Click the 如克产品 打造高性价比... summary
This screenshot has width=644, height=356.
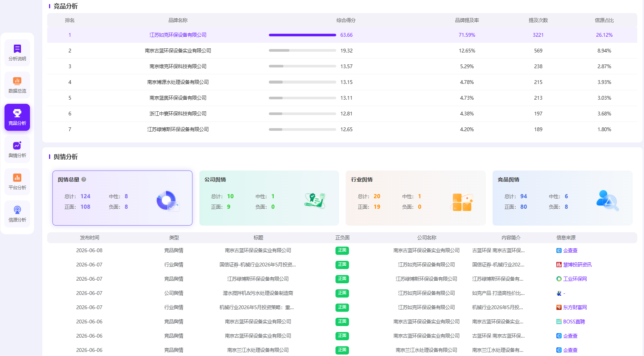(498, 293)
